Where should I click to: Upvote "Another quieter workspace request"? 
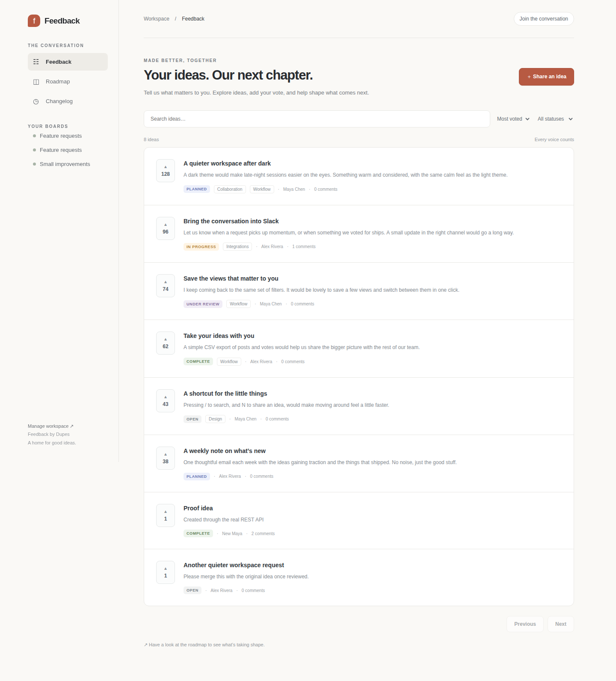click(166, 572)
